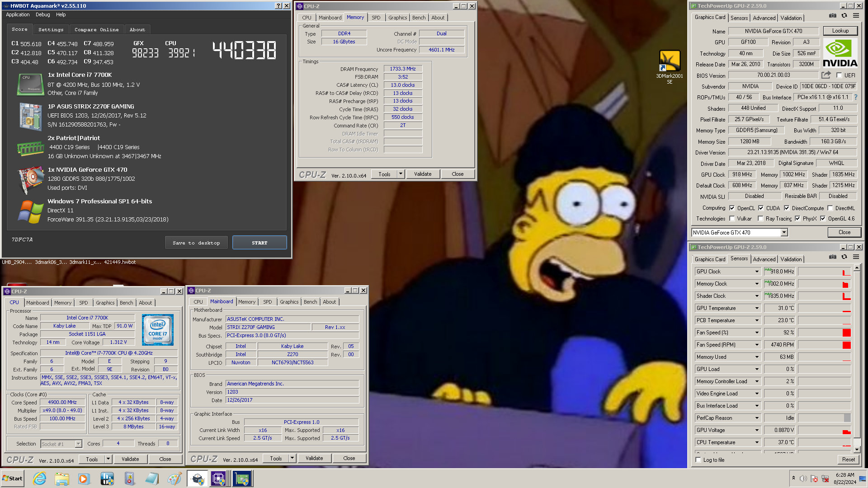Open the hamburger menu in the GPU-Z Sensors window
868x488 pixels.
pyautogui.click(x=856, y=257)
